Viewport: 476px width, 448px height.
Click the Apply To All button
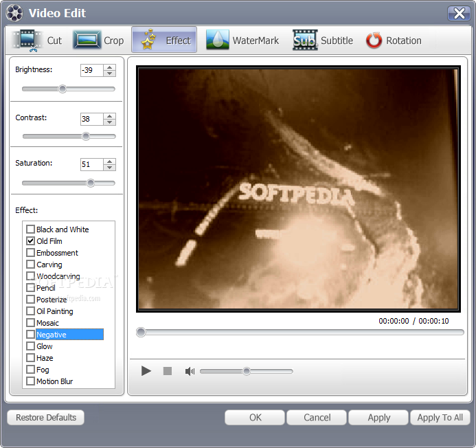tap(440, 417)
